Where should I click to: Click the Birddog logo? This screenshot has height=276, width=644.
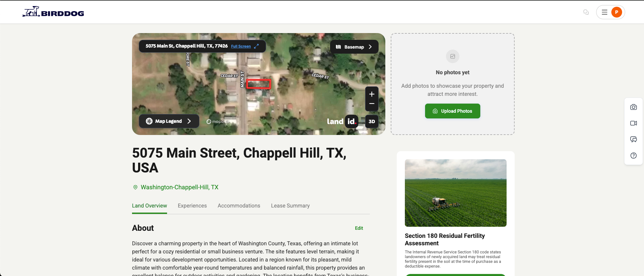click(x=53, y=12)
